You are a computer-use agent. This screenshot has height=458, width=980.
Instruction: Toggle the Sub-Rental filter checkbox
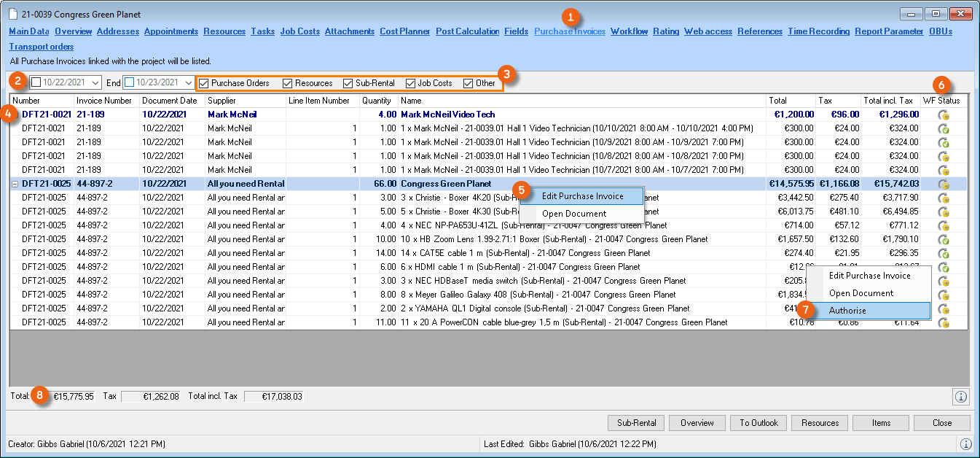point(348,83)
